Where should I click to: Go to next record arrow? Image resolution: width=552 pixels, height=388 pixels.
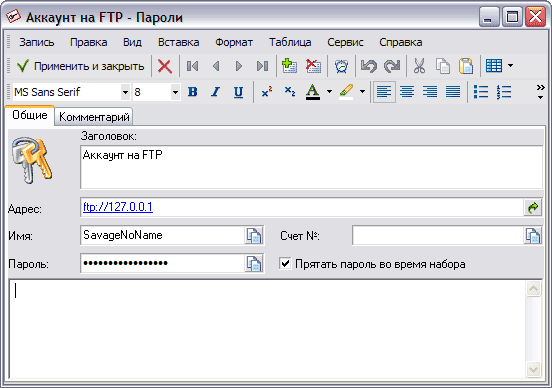pyautogui.click(x=239, y=66)
